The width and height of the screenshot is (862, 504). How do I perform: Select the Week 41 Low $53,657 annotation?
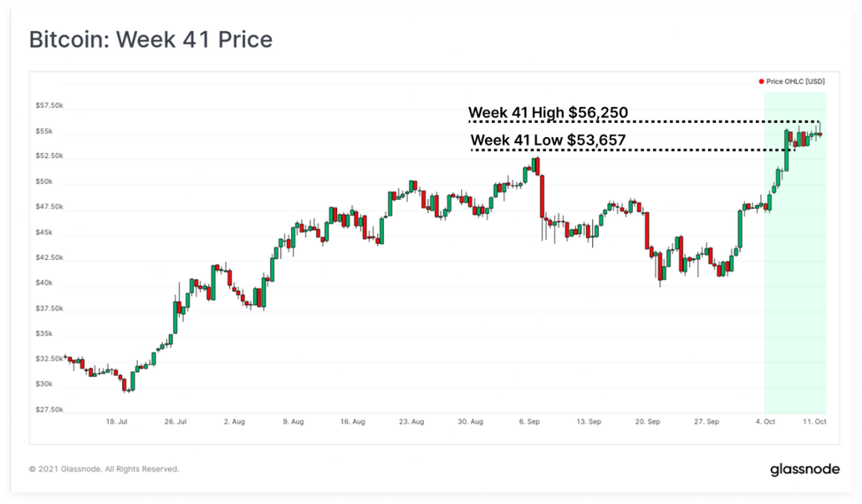click(x=548, y=140)
